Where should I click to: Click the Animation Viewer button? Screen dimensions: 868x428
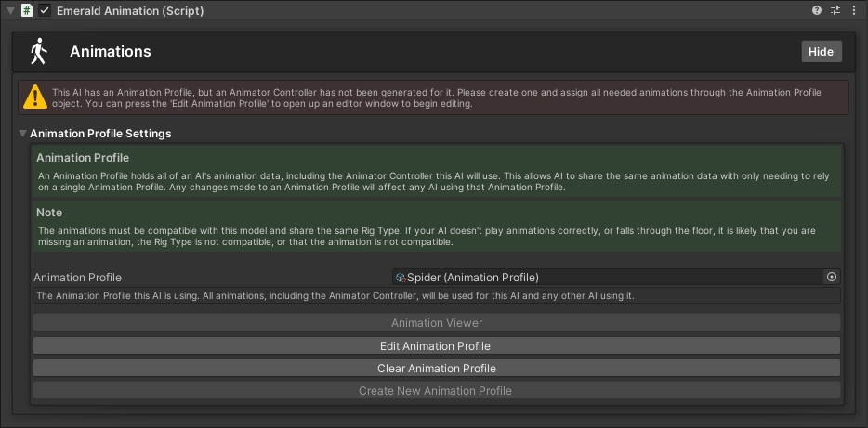436,323
